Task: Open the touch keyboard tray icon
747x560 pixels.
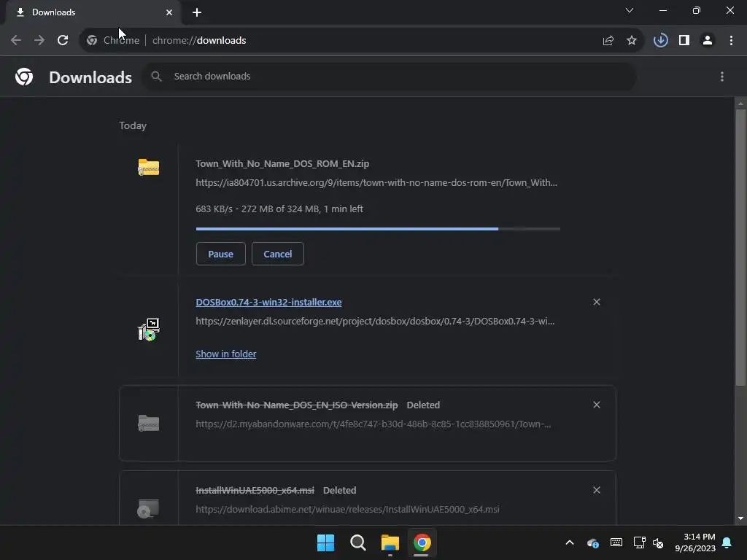Action: coord(616,542)
